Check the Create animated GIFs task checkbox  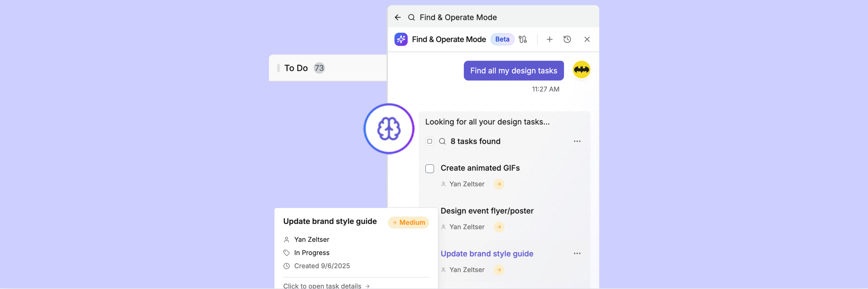click(x=429, y=168)
